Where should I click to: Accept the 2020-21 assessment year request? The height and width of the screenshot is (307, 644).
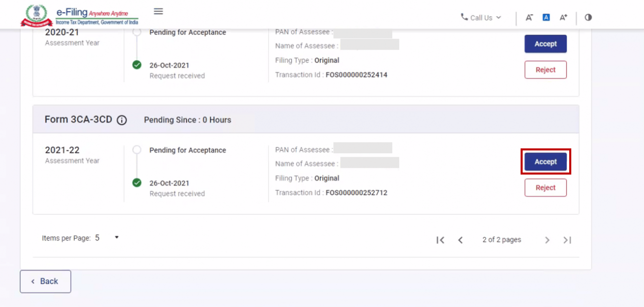point(545,44)
